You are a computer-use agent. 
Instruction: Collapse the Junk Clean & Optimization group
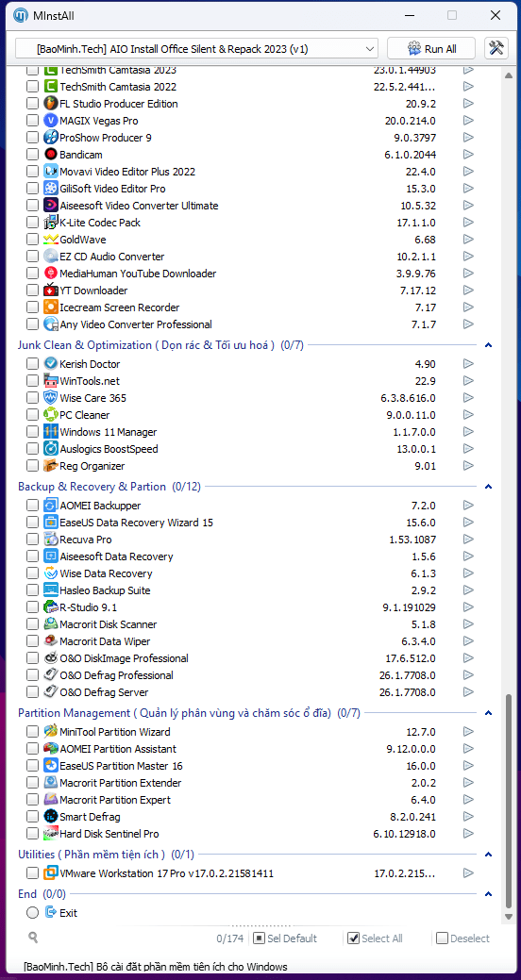(x=489, y=345)
